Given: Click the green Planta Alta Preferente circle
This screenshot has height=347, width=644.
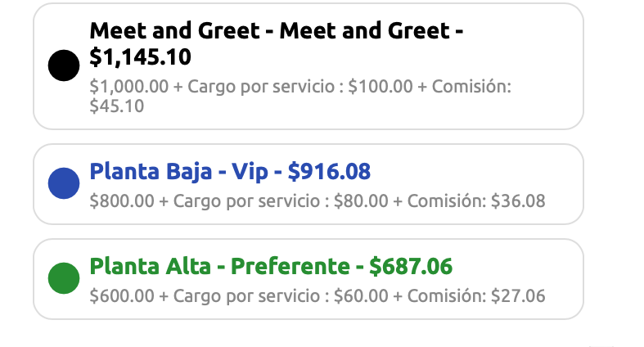Looking at the screenshot, I should [x=64, y=278].
